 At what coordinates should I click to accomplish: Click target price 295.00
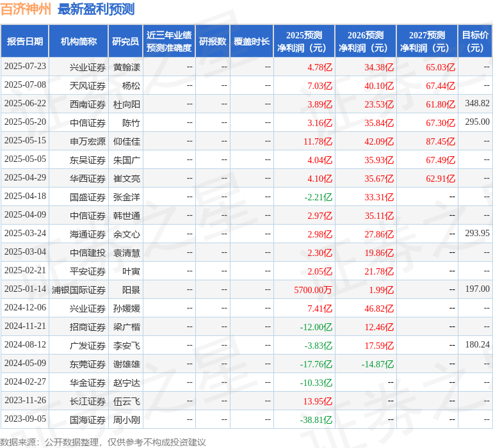point(477,122)
